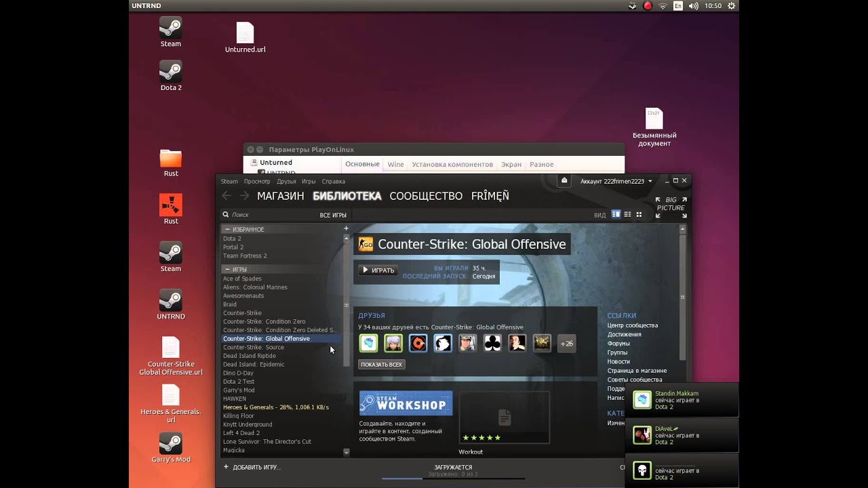The height and width of the screenshot is (488, 868).
Task: Open the Просмотр menu
Action: [x=257, y=181]
